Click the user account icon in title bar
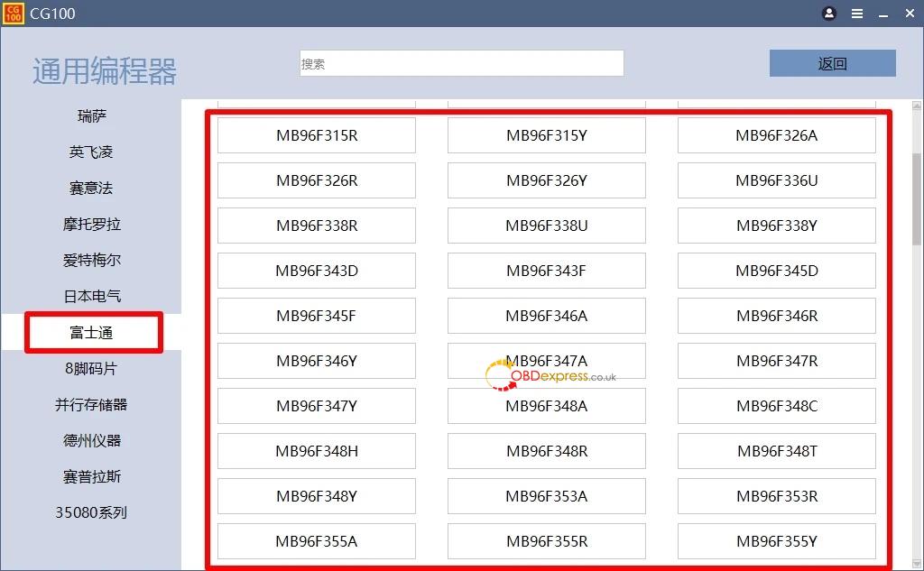Viewport: 924px width, 571px height. [x=829, y=14]
